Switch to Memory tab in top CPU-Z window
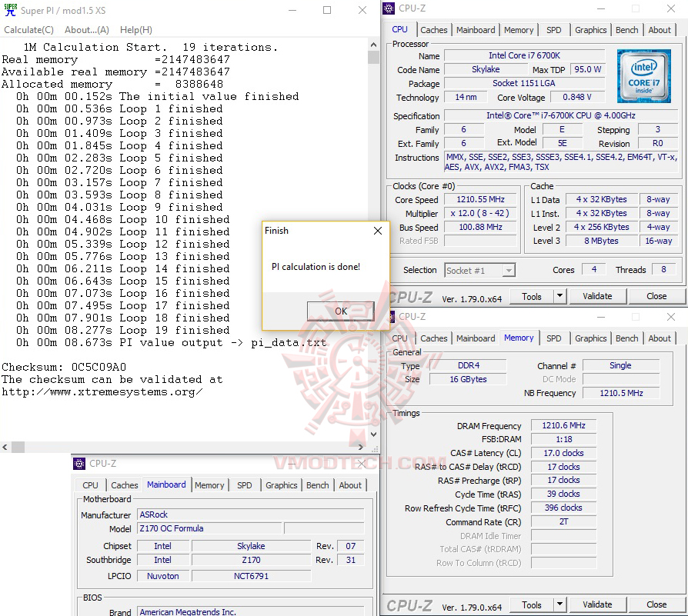This screenshot has height=616, width=688. [x=519, y=30]
